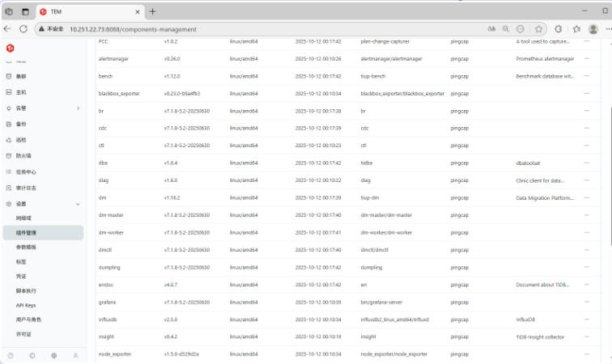Open the more actions menu for dumpling row
Viewport: 612px width, 364px height.
tap(587, 267)
